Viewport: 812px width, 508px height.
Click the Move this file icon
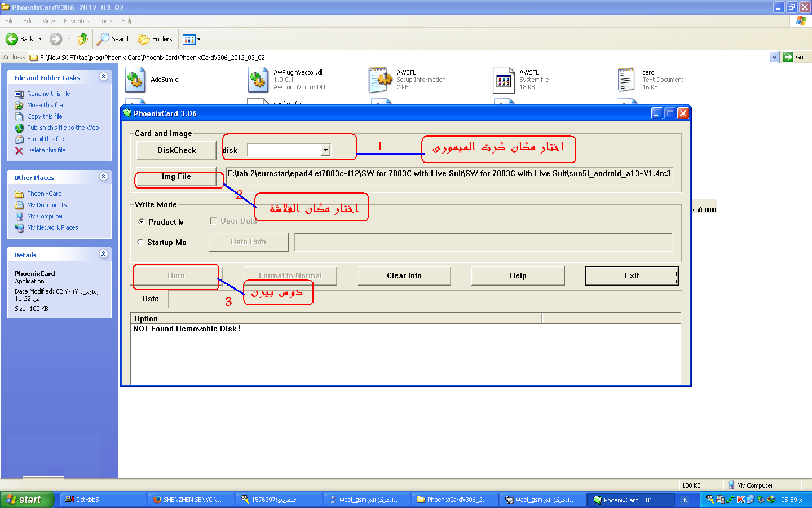click(19, 105)
